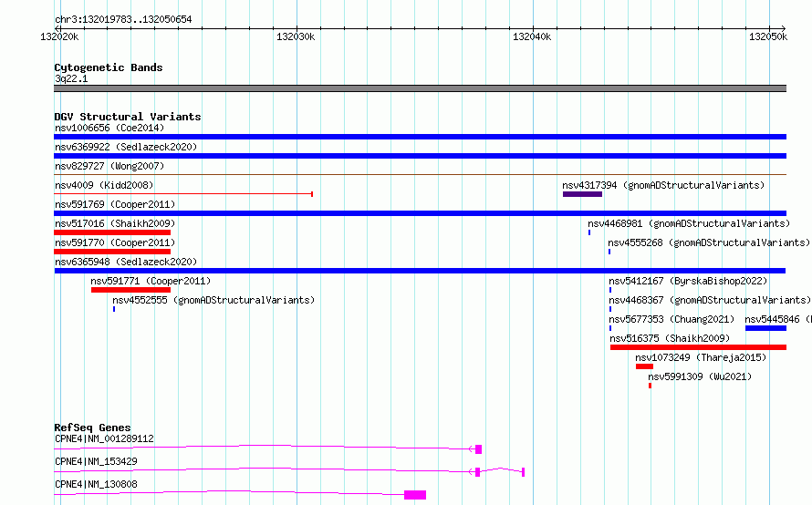Open the nsv591771 (Cooper2011) label
Screen dimensions: 812x505
151,281
